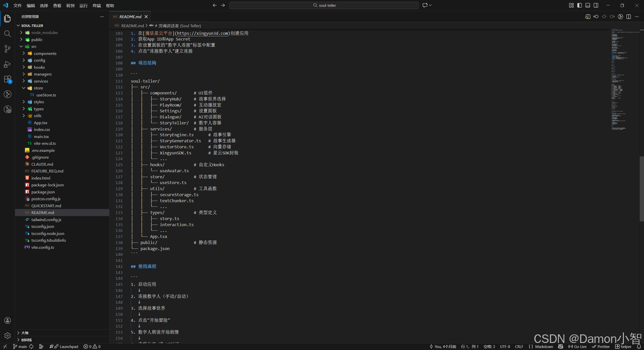Click the soul-teller search box
Viewport: 644px width, 350px height.
point(324,5)
